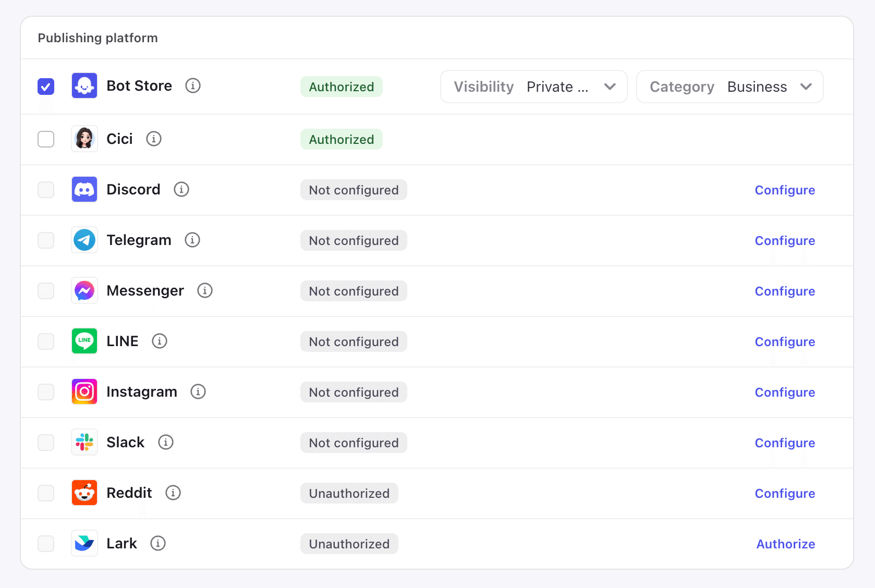875x588 pixels.
Task: Select the Lark platform checkbox
Action: click(x=46, y=544)
